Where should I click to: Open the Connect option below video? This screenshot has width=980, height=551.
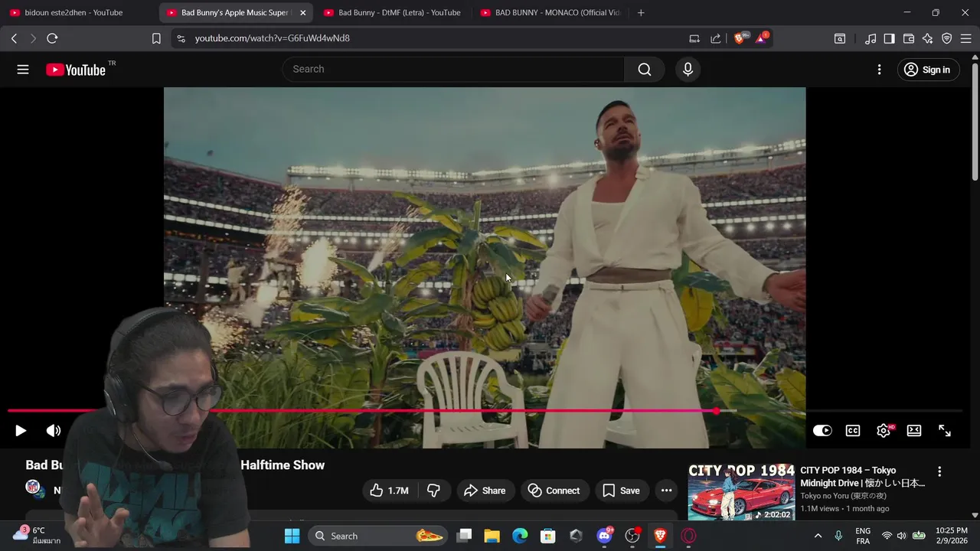554,491
